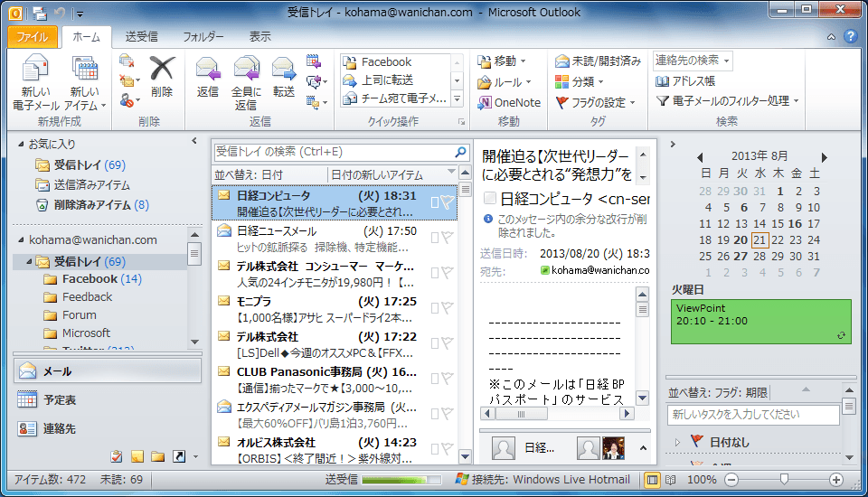
Task: Click the Shortcuts icon in the navigation strip
Action: point(179,456)
